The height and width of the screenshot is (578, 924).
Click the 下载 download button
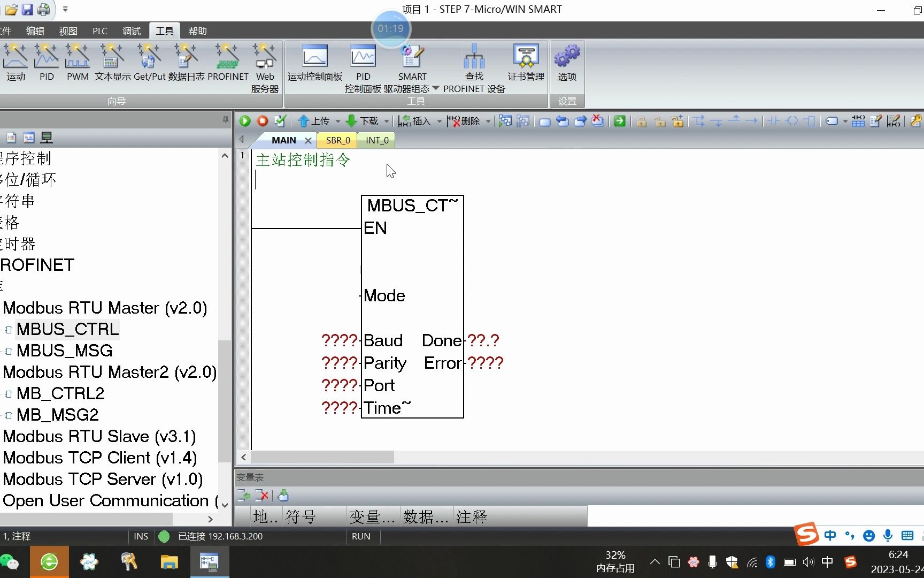point(363,121)
